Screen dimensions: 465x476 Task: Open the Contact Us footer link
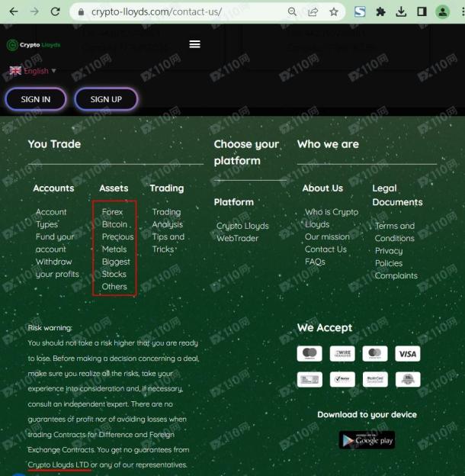click(325, 249)
